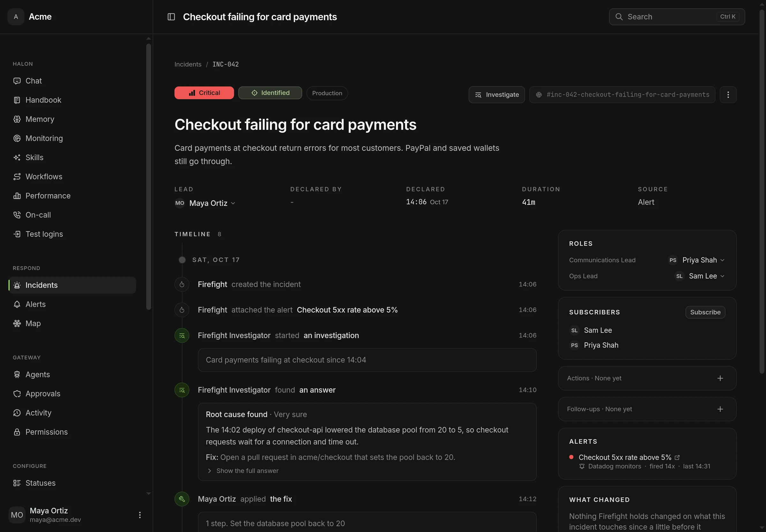Image resolution: width=766 pixels, height=532 pixels.
Task: Open the Acme workspace switcher
Action: point(30,17)
